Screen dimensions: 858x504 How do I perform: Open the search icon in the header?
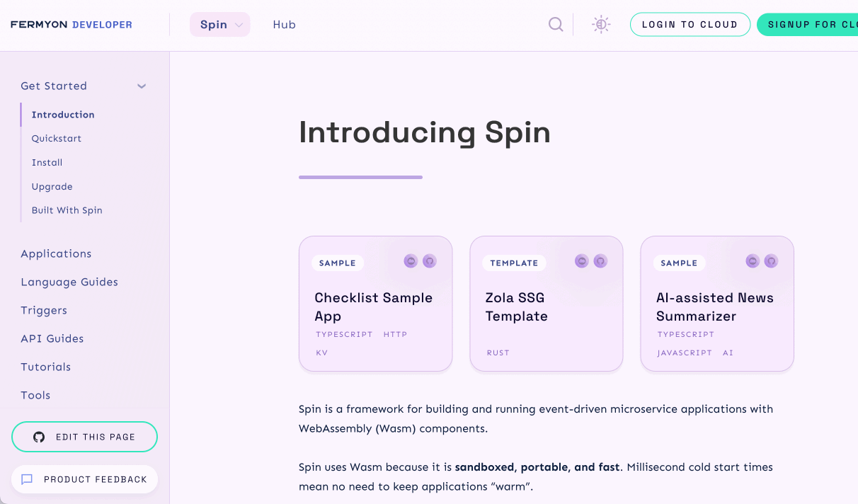[556, 24]
